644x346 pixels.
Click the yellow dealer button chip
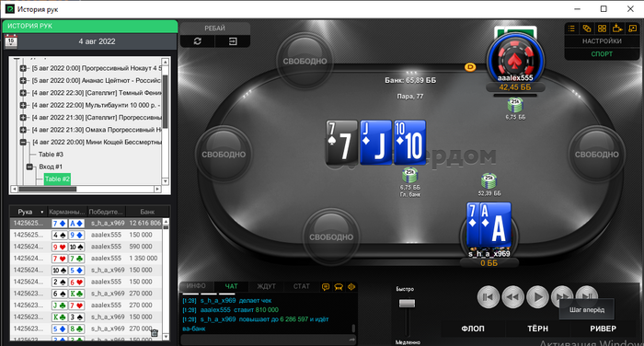(470, 67)
